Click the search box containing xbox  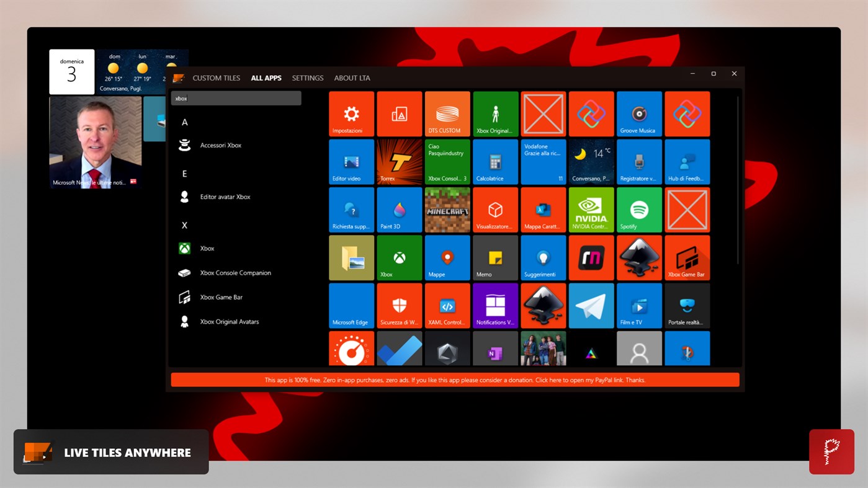[x=236, y=97]
